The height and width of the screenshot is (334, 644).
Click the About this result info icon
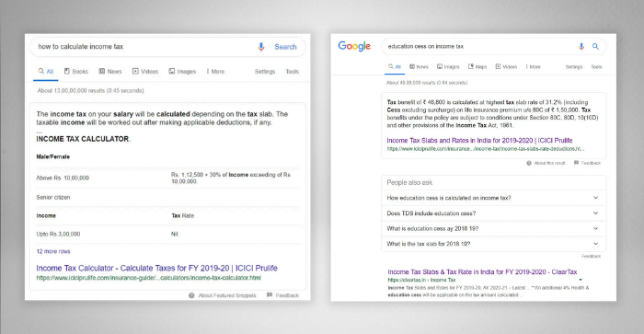(529, 163)
